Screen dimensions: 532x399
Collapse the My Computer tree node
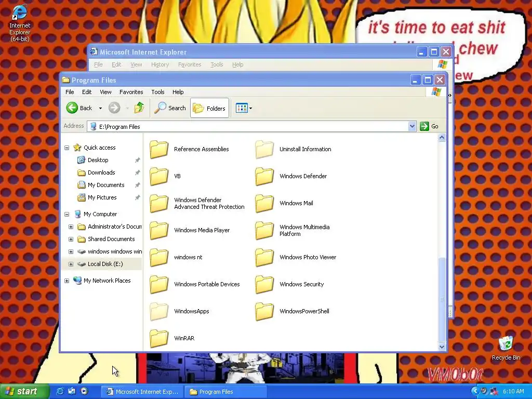[x=67, y=214]
